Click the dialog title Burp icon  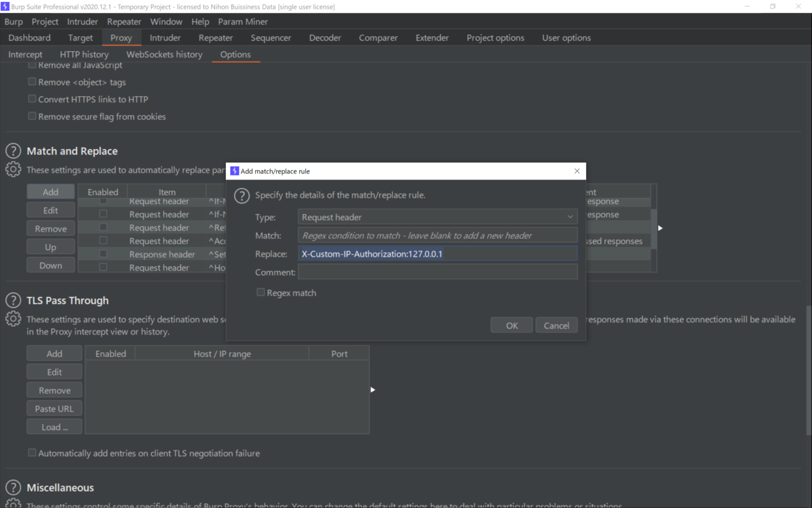coord(234,171)
